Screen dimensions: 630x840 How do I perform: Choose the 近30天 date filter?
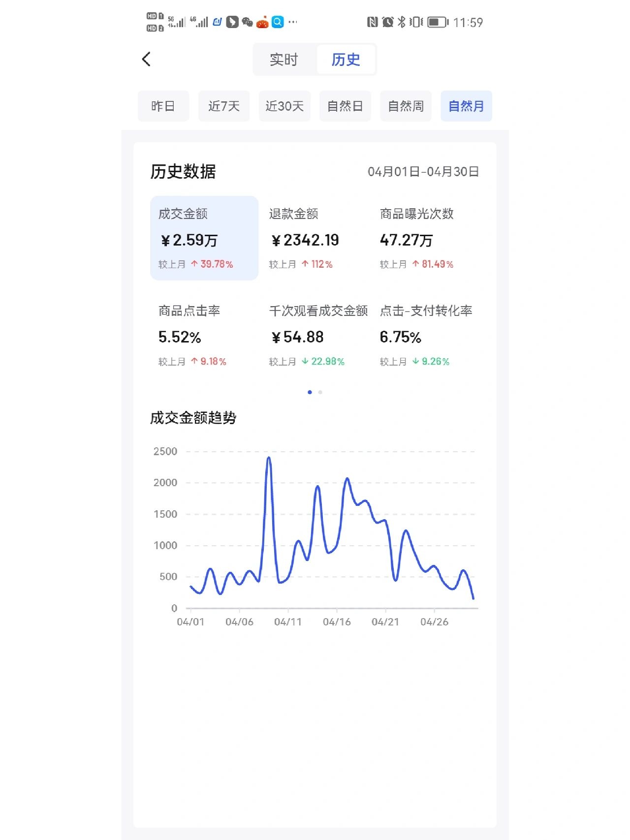(284, 106)
